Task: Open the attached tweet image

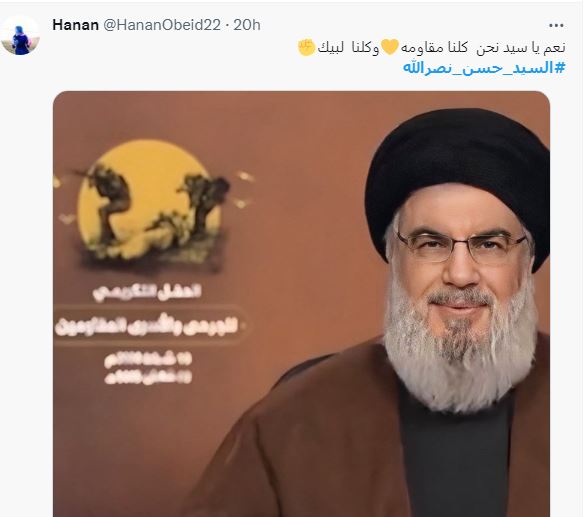Action: coord(301,304)
